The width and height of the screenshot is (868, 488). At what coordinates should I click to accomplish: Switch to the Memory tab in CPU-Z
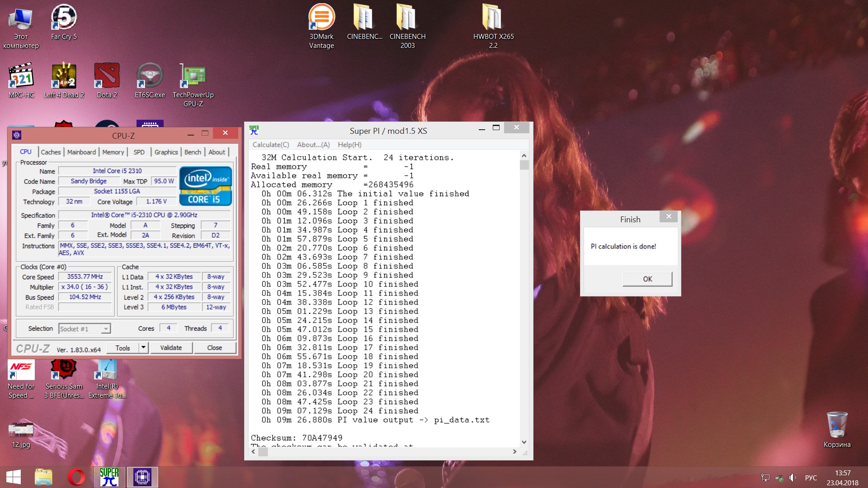[113, 152]
